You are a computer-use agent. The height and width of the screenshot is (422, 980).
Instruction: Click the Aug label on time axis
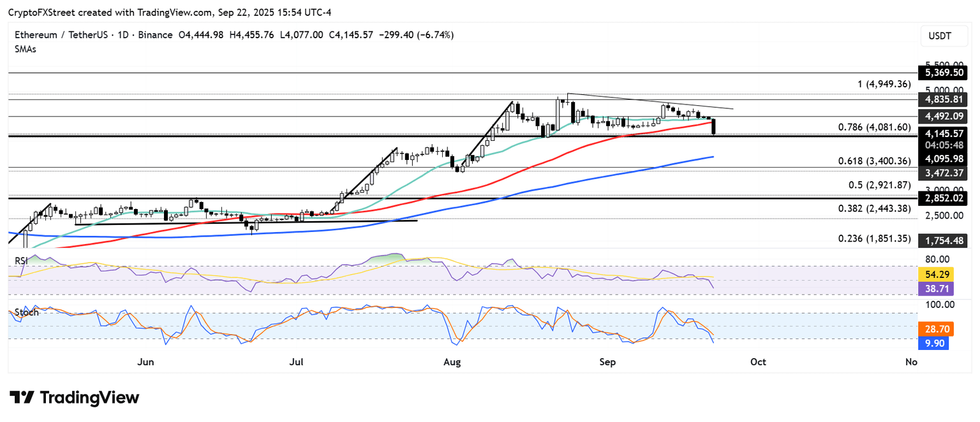(x=452, y=362)
